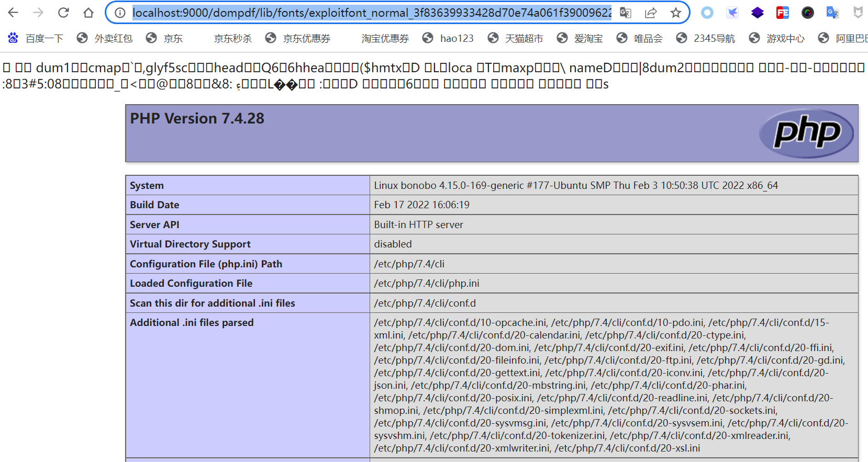The image size is (868, 462).
Task: Click the Configuration File (php.ini) Path label
Action: (x=206, y=264)
